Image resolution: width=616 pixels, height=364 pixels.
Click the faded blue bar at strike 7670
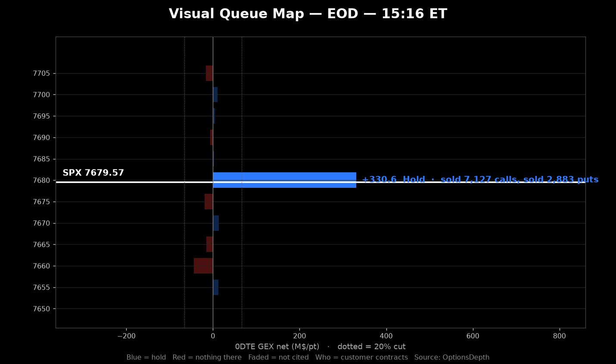[216, 223]
